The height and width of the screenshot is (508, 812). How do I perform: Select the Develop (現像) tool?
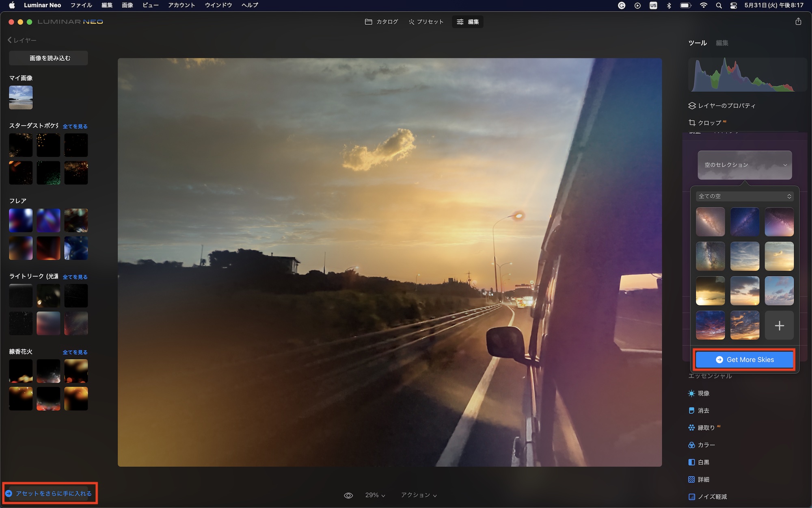(x=703, y=393)
